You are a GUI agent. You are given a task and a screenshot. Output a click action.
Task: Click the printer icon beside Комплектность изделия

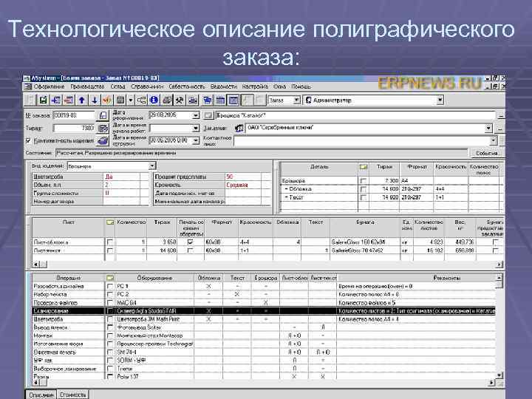[x=103, y=140]
